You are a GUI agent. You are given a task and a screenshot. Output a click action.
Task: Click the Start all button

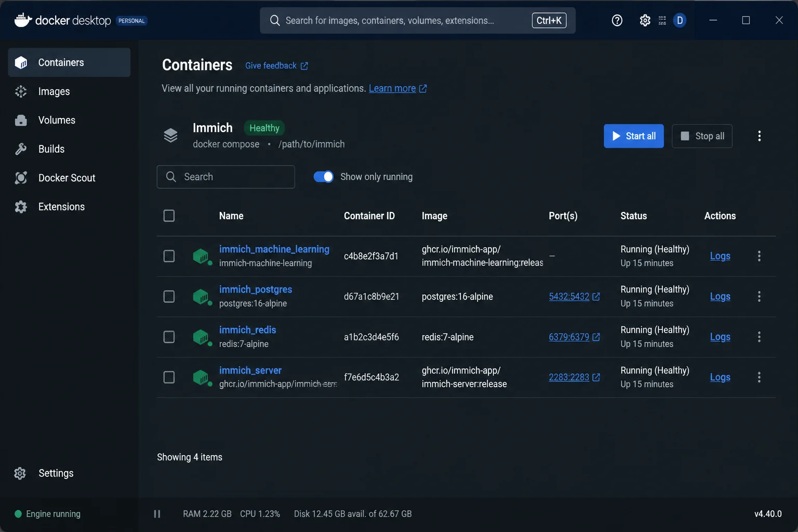point(634,136)
